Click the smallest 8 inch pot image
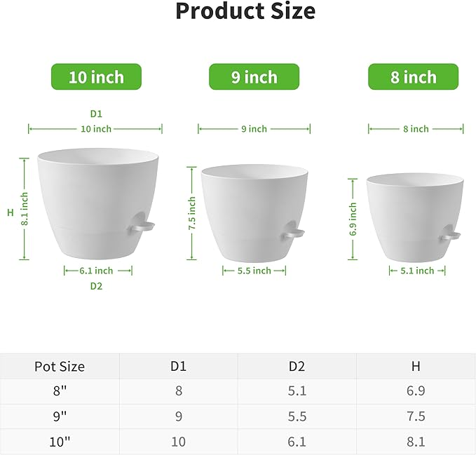 [412, 217]
